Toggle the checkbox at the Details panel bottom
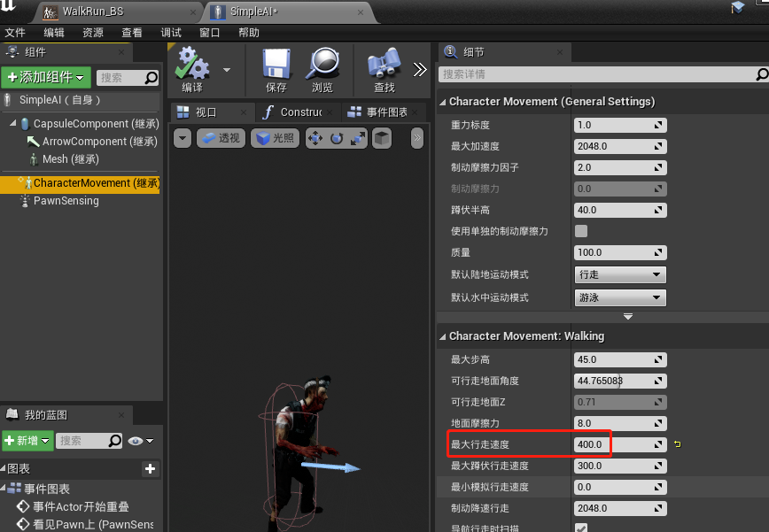769x532 pixels. 581,528
